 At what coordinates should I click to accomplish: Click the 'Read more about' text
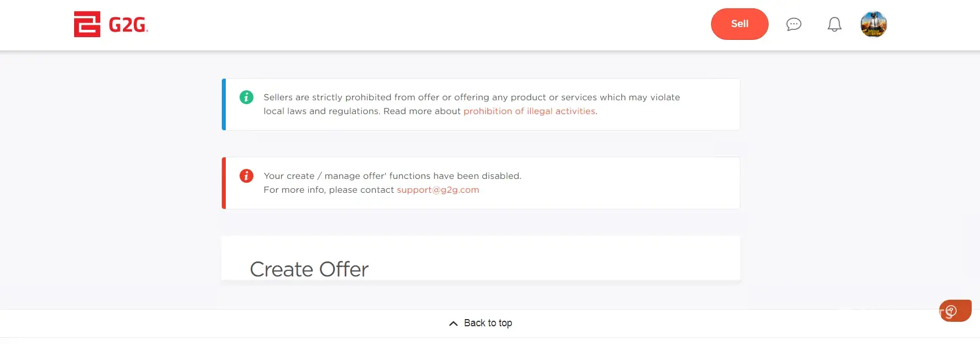(x=422, y=111)
